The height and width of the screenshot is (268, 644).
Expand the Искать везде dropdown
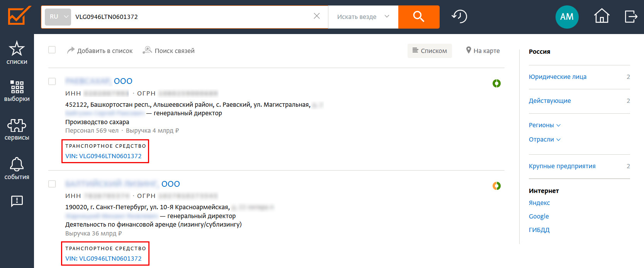[363, 17]
